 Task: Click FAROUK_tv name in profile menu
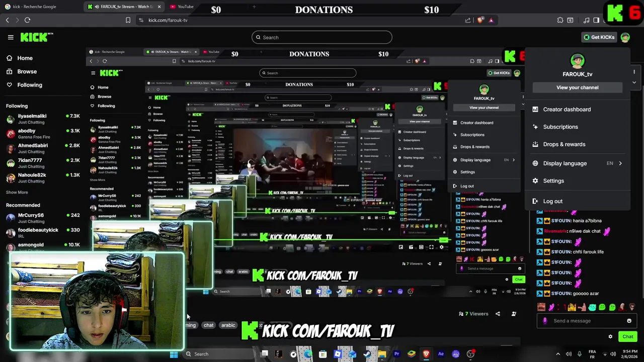point(578,74)
